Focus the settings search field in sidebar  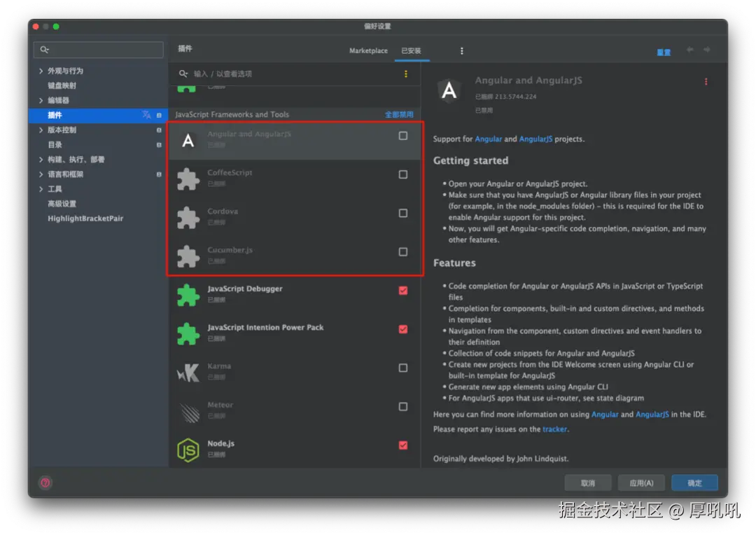click(x=99, y=50)
